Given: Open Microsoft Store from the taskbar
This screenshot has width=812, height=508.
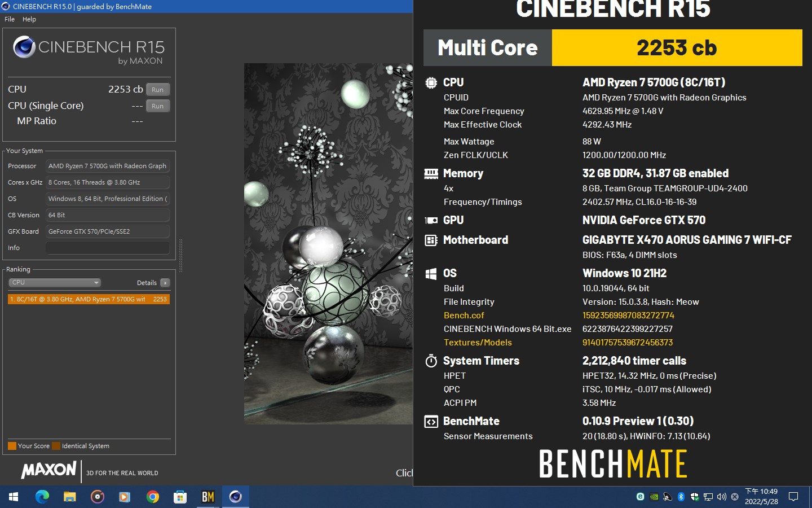Looking at the screenshot, I should pos(180,497).
